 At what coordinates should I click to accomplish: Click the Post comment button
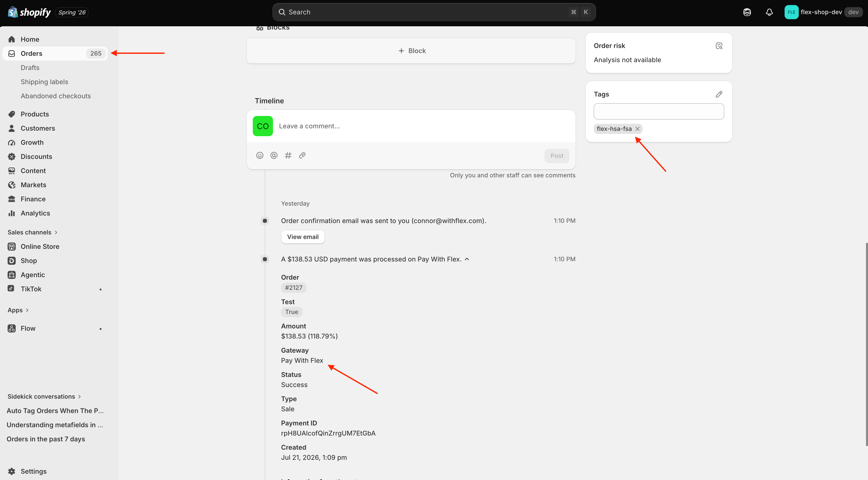[557, 156]
